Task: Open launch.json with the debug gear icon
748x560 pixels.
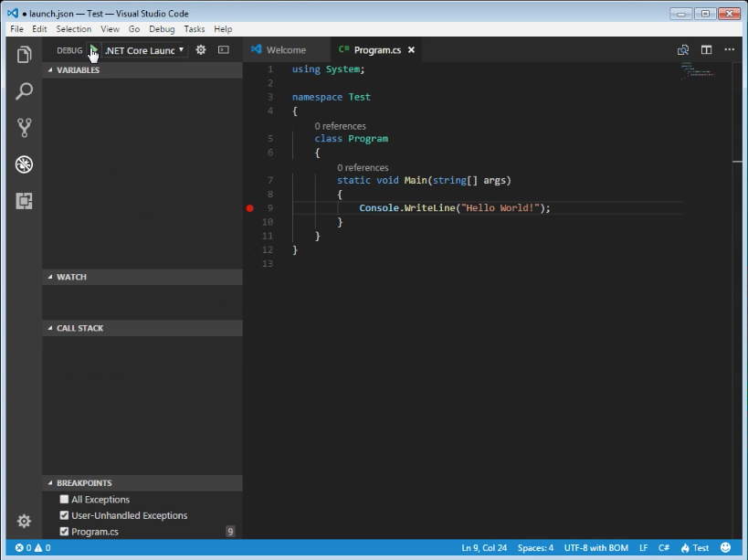Action: 201,49
